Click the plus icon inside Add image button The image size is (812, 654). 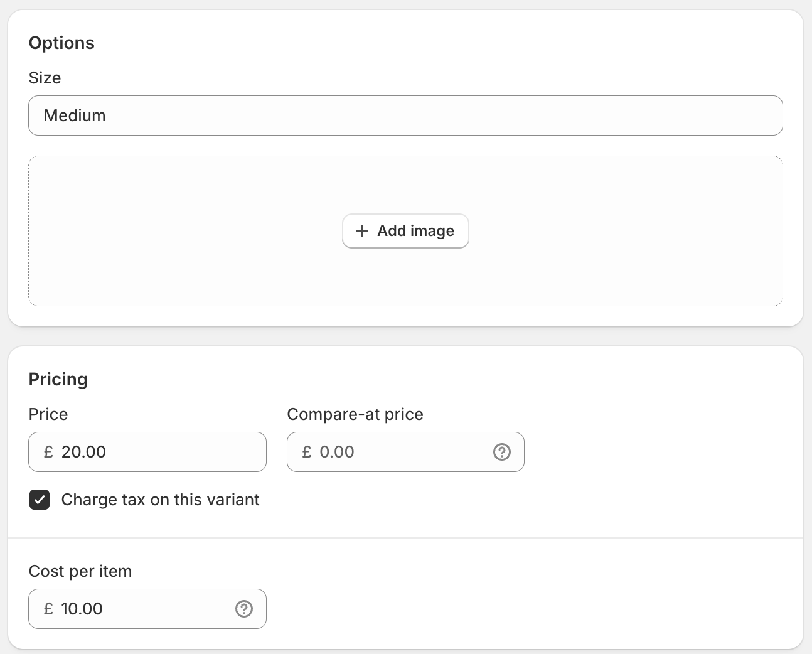362,231
